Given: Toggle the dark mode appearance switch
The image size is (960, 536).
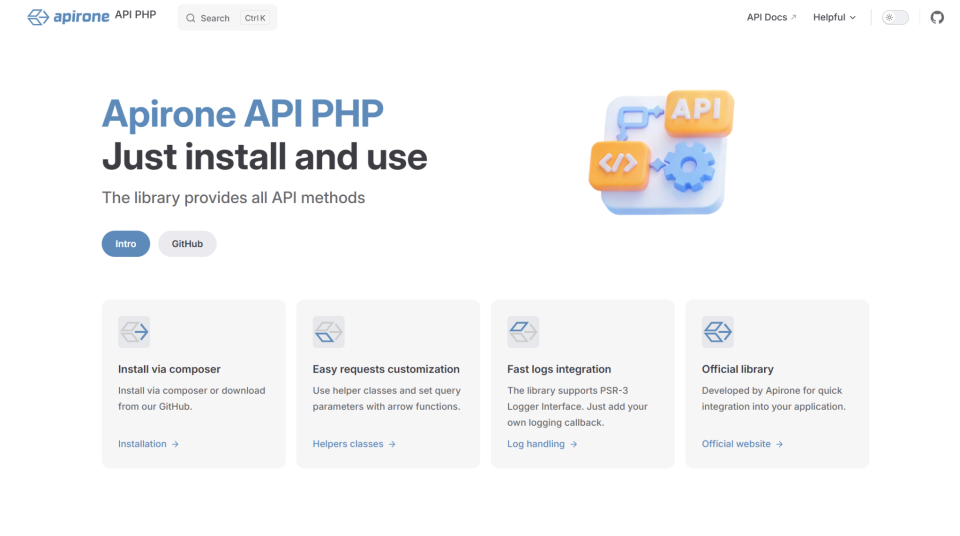Looking at the screenshot, I should tap(894, 17).
